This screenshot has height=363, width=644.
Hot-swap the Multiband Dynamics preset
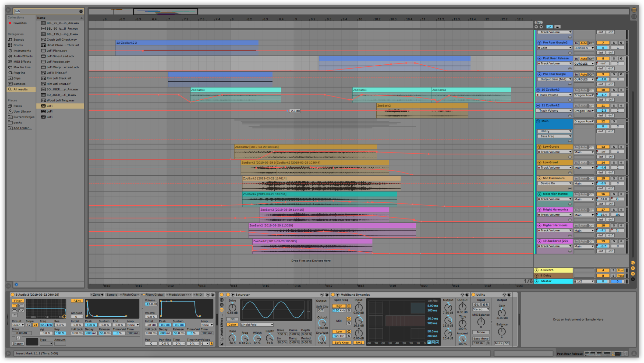tap(462, 294)
